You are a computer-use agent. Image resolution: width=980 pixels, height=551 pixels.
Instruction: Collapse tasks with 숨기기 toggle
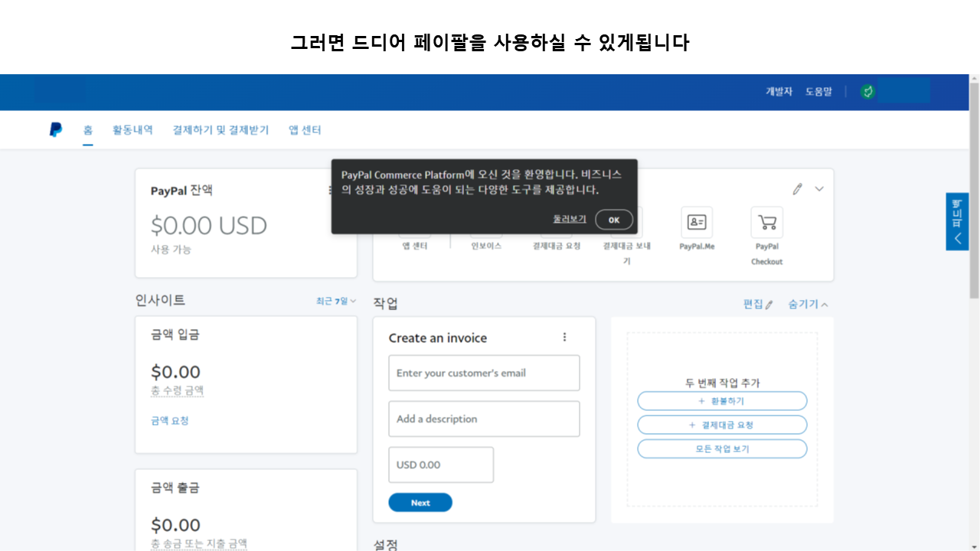(808, 304)
